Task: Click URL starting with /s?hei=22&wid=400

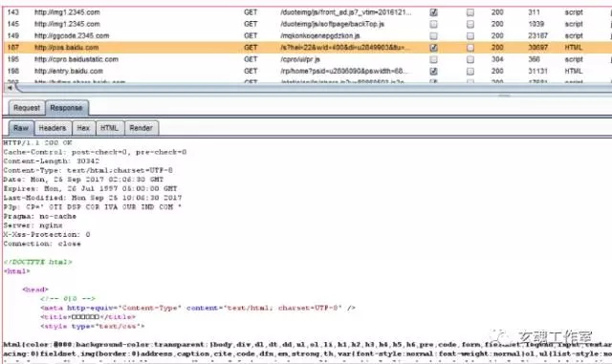Action: coord(345,48)
